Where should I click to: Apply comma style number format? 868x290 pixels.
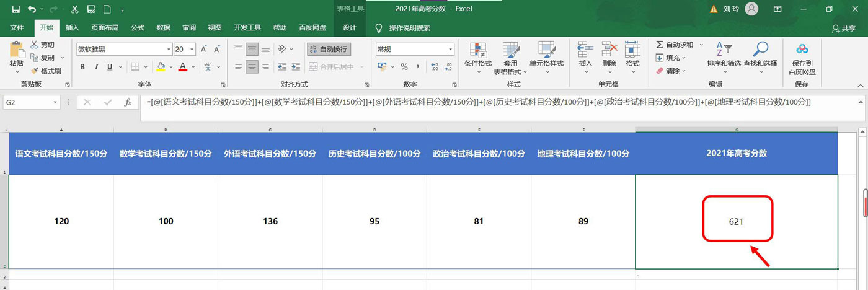click(418, 67)
